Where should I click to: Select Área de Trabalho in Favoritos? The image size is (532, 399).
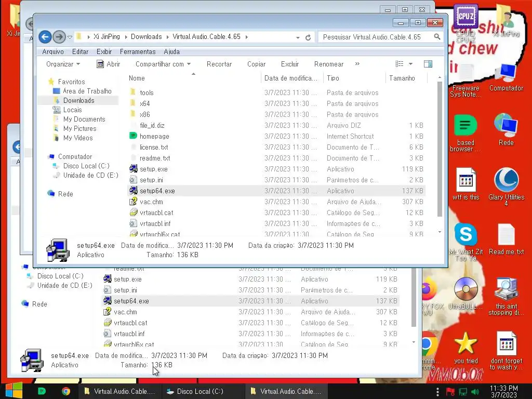click(87, 91)
